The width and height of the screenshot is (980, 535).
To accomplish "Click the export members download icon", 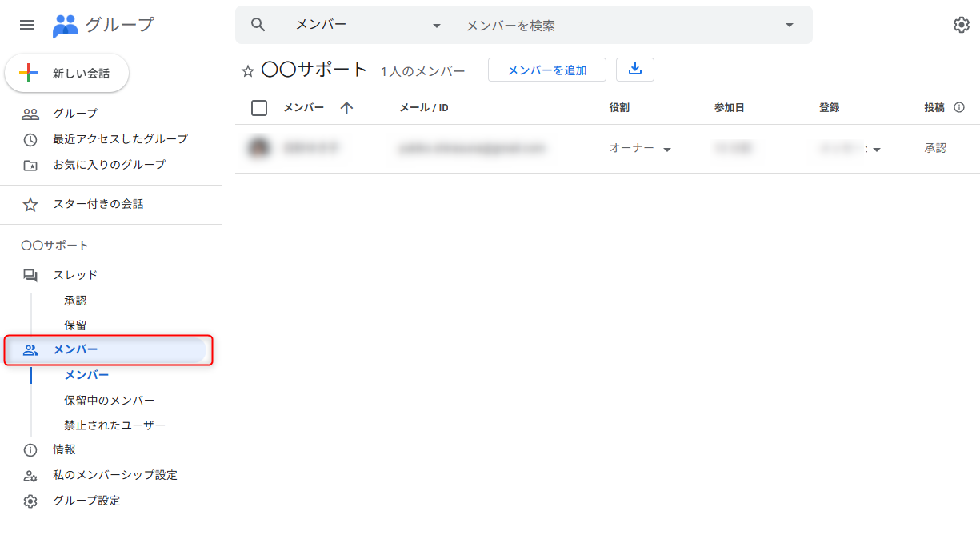I will click(635, 70).
